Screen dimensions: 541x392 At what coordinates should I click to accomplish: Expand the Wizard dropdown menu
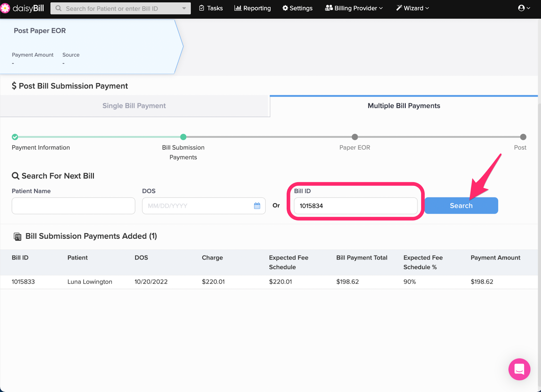point(413,8)
